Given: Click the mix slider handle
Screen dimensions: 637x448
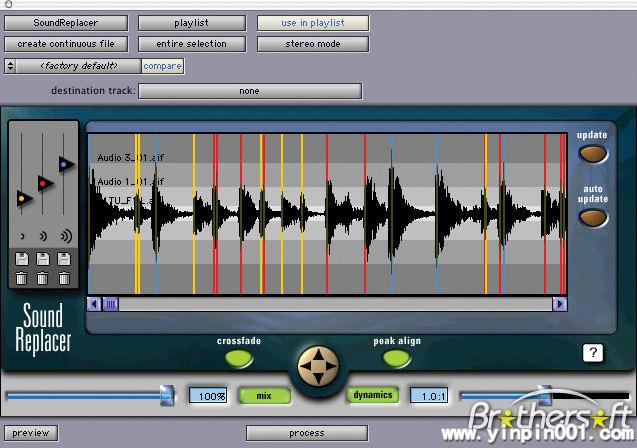Looking at the screenshot, I should (x=167, y=396).
